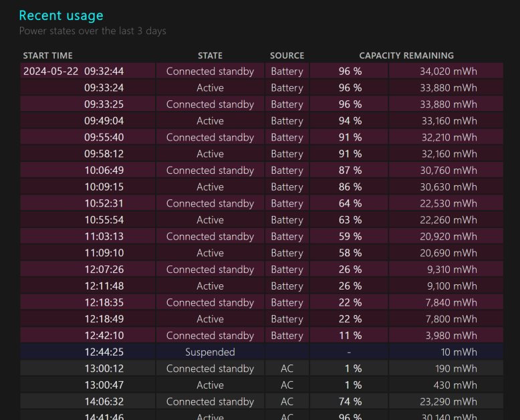The width and height of the screenshot is (520, 420).
Task: Click the CAPACITY REMAINING column header
Action: [406, 56]
